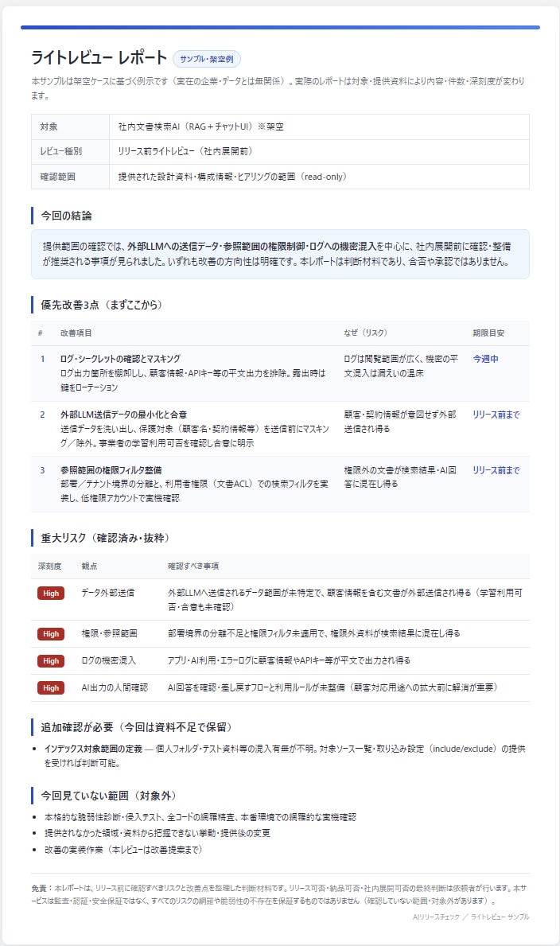Click the 深刻度 column header

click(x=49, y=566)
